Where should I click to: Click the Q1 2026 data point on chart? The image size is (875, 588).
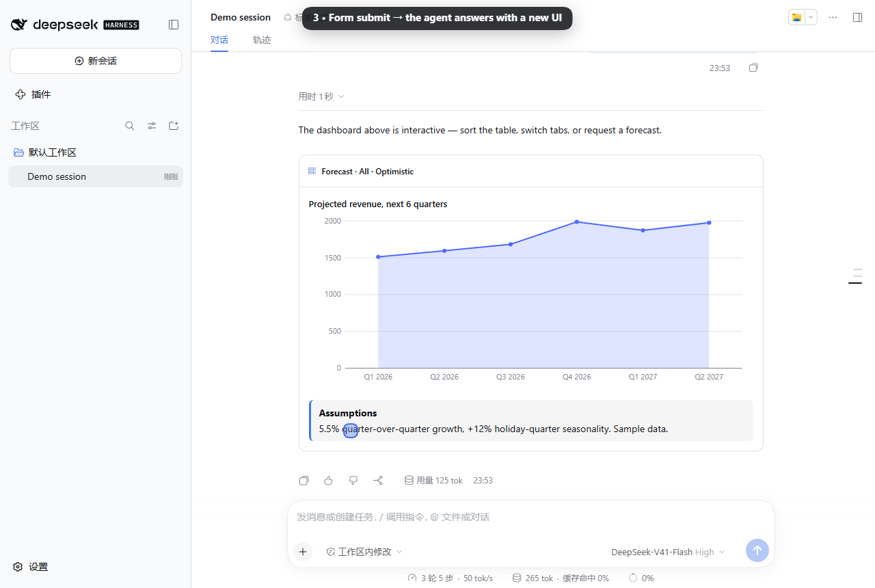click(378, 257)
